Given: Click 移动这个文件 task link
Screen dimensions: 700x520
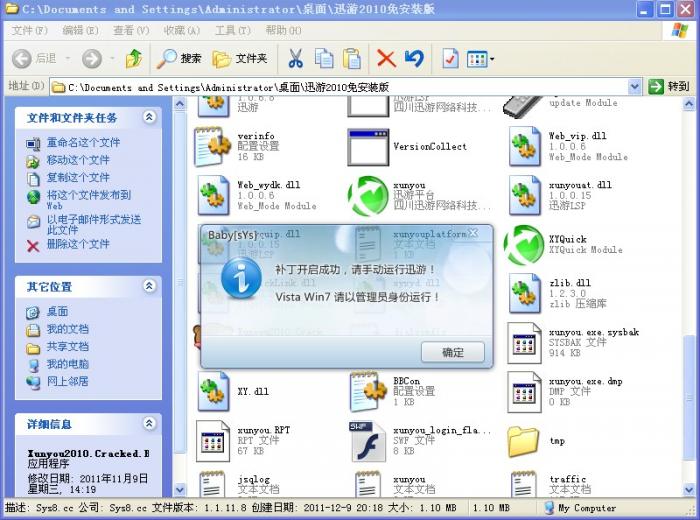Looking at the screenshot, I should 78,160.
